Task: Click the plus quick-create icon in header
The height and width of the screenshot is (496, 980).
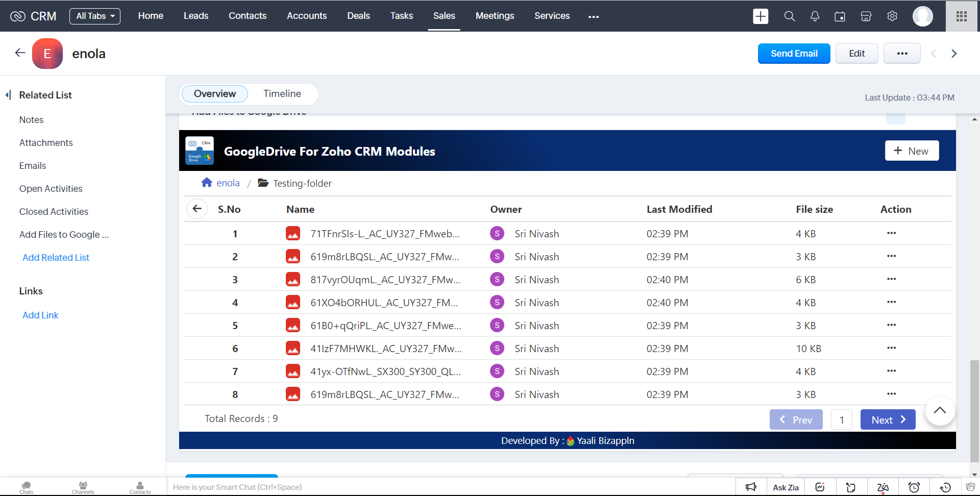Action: point(761,16)
